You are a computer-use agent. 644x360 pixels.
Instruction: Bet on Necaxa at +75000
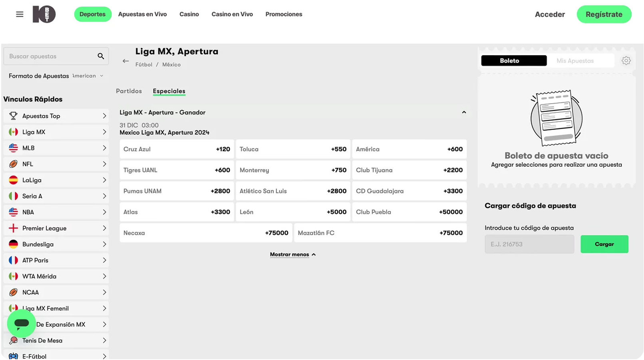206,233
